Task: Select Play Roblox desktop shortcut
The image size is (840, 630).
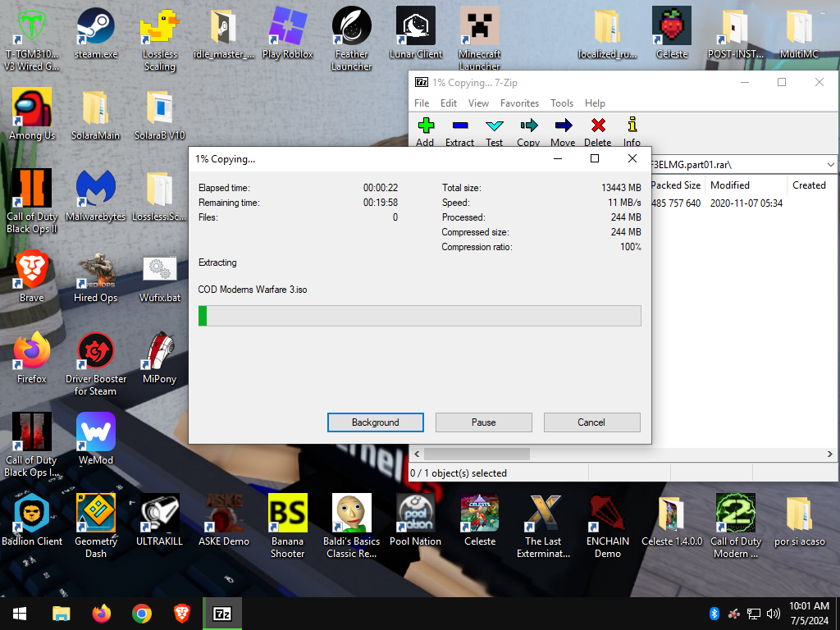Action: pyautogui.click(x=288, y=33)
